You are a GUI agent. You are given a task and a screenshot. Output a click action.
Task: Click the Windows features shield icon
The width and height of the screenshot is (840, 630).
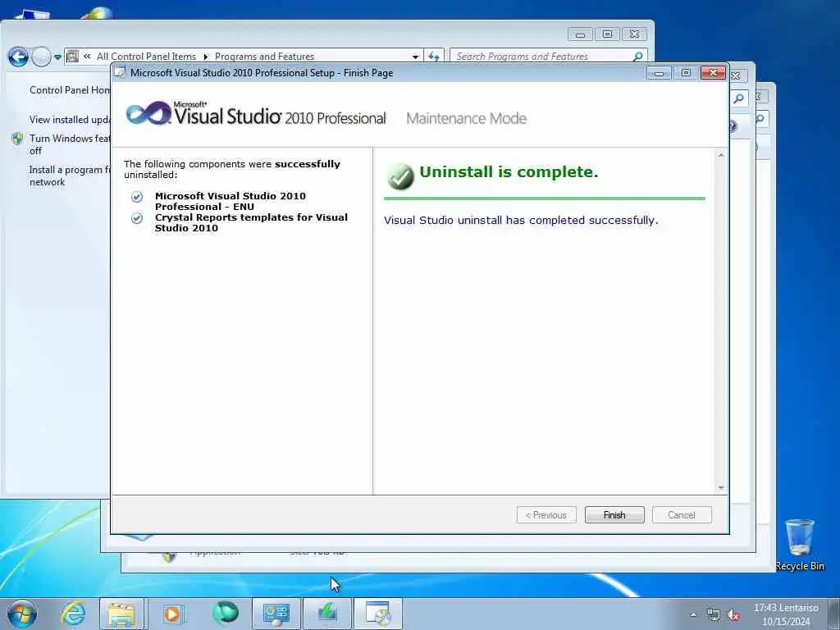tap(17, 139)
